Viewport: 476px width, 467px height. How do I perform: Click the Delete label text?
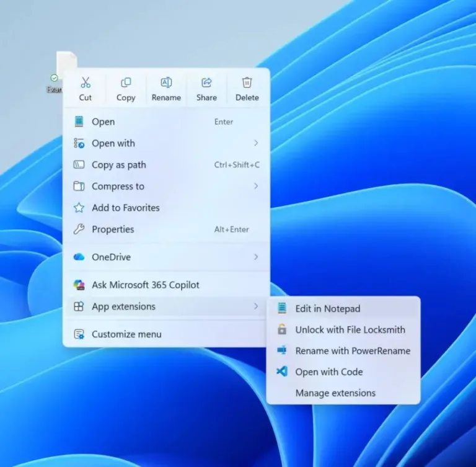point(247,97)
